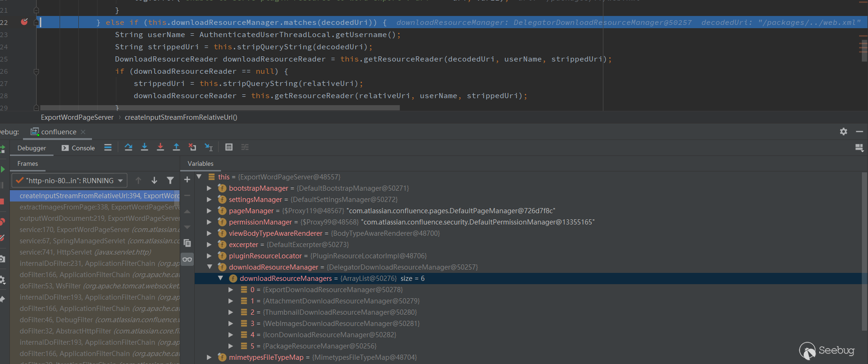The width and height of the screenshot is (868, 364).
Task: Select frame service:741, HttpServlet
Action: tap(95, 252)
